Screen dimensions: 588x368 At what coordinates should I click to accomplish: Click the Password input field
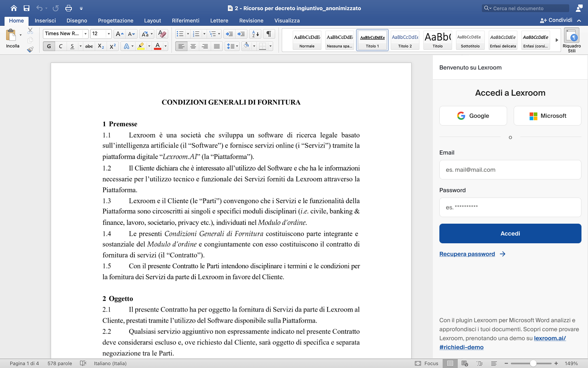(x=510, y=207)
